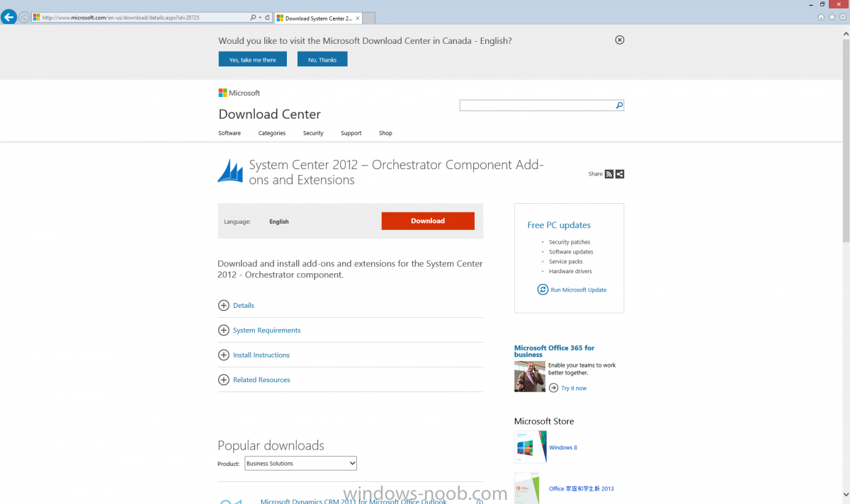Open the Software menu
This screenshot has width=850, height=504.
tap(229, 133)
